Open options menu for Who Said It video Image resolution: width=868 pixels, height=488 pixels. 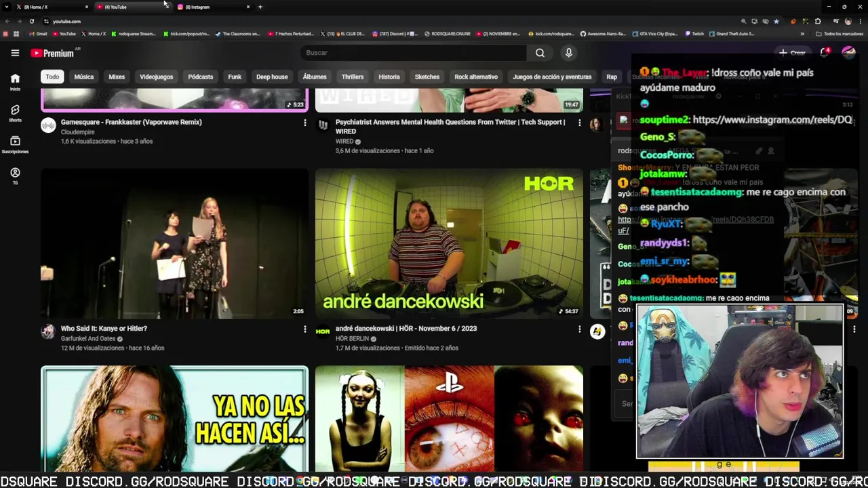304,329
